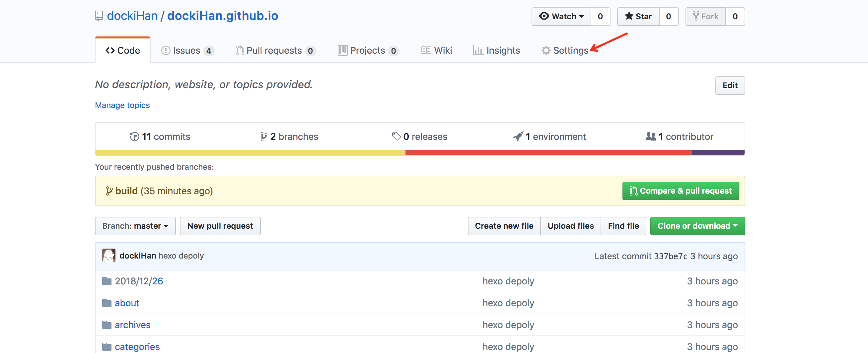868x353 pixels.
Task: Click the exclamation icon on the Issues tab
Action: 166,50
